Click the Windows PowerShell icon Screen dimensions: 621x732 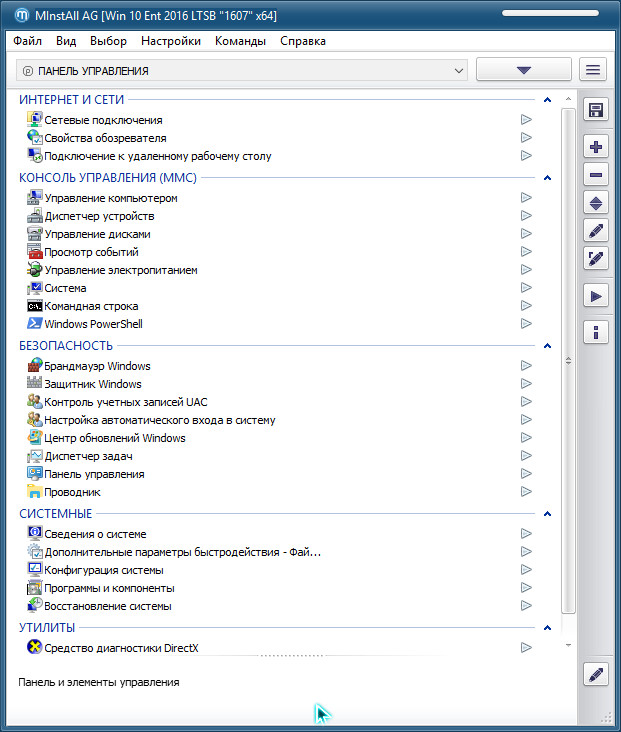tap(35, 324)
